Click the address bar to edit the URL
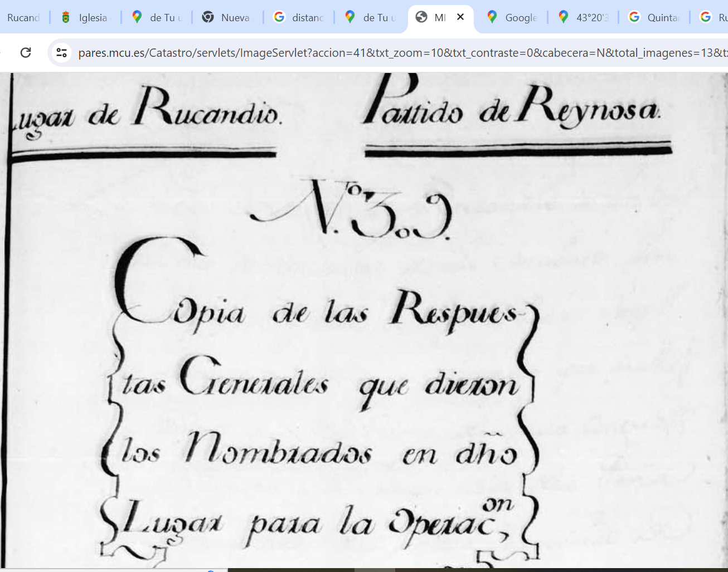 pos(334,52)
